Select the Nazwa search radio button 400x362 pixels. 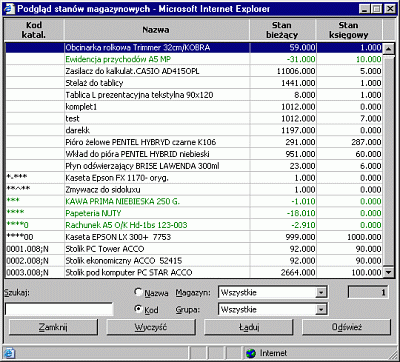[x=138, y=292]
